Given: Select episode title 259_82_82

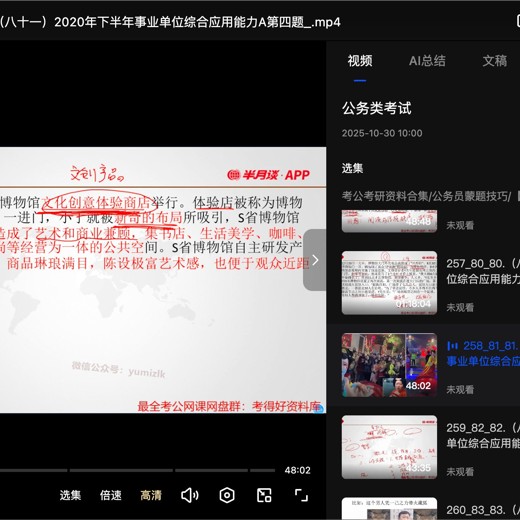Looking at the screenshot, I should (483, 435).
